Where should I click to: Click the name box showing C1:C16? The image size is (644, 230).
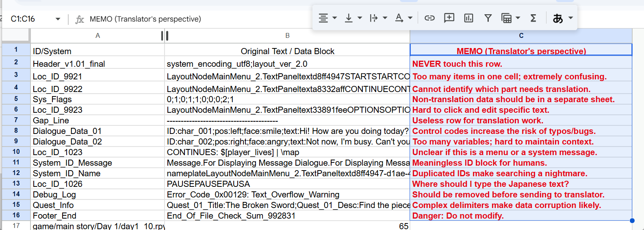click(x=28, y=19)
